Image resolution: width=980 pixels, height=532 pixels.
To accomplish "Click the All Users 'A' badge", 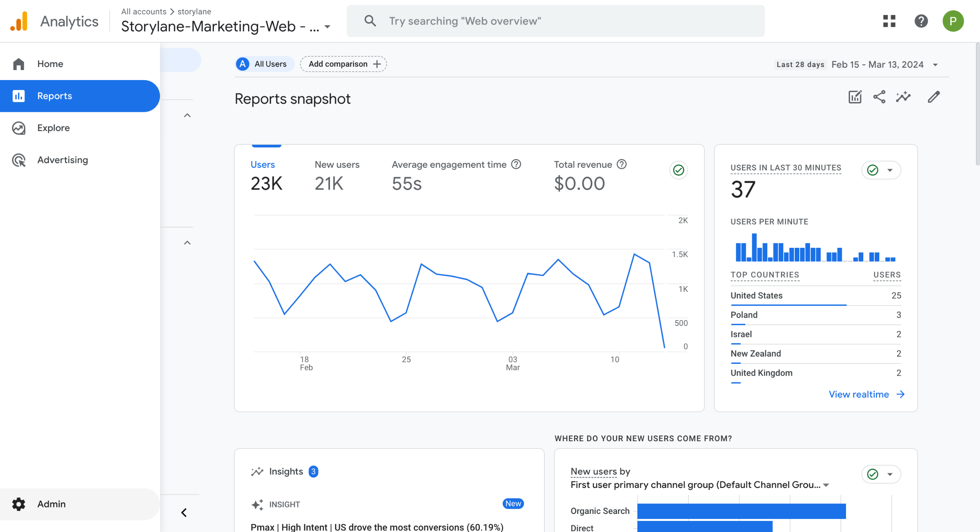I will point(243,64).
